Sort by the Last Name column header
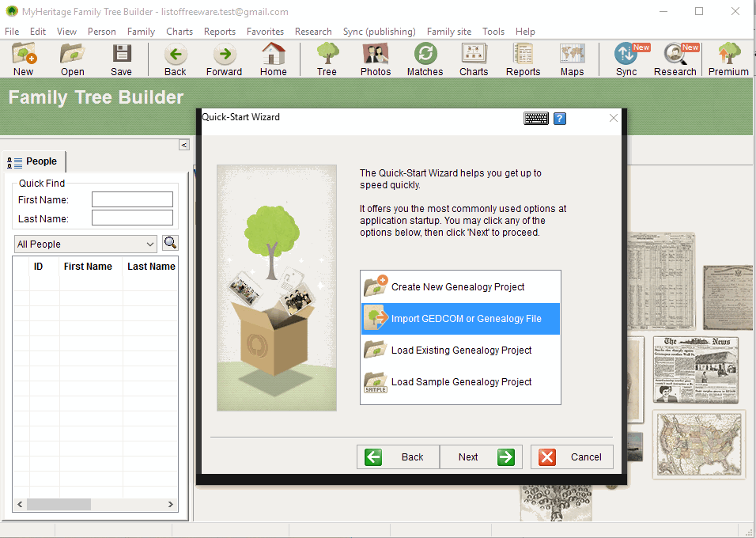Viewport: 756px width, 538px height. pyautogui.click(x=151, y=267)
